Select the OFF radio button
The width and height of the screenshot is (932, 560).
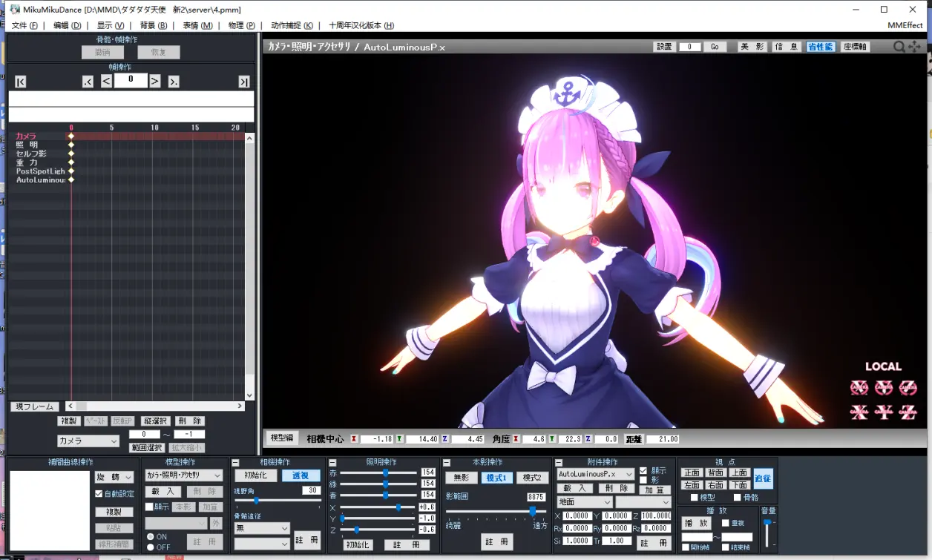(151, 547)
